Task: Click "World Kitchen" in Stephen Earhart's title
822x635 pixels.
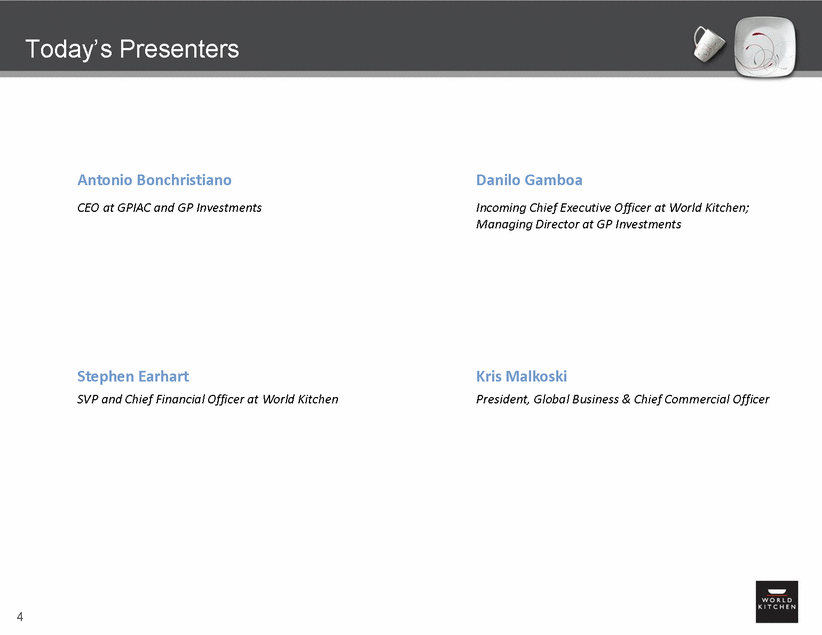Action: click(300, 399)
